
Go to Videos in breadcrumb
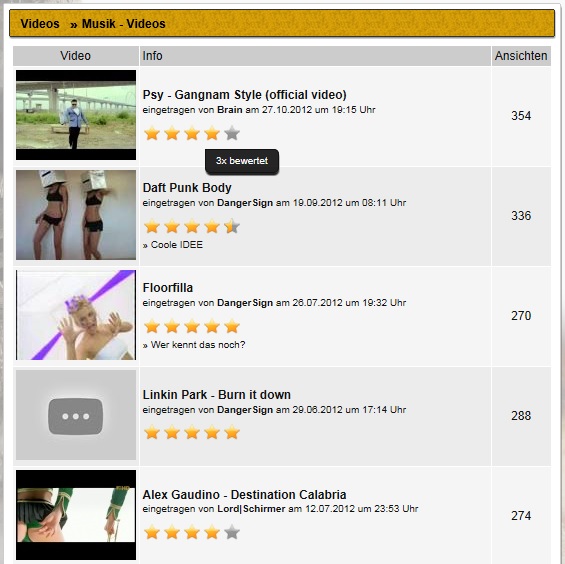[40, 24]
